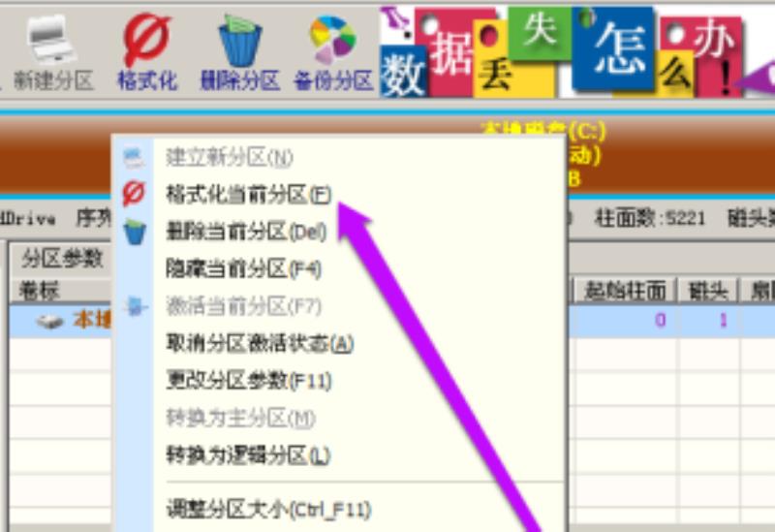The image size is (775, 532).
Task: Click the 磁头 column header
Action: (x=708, y=291)
